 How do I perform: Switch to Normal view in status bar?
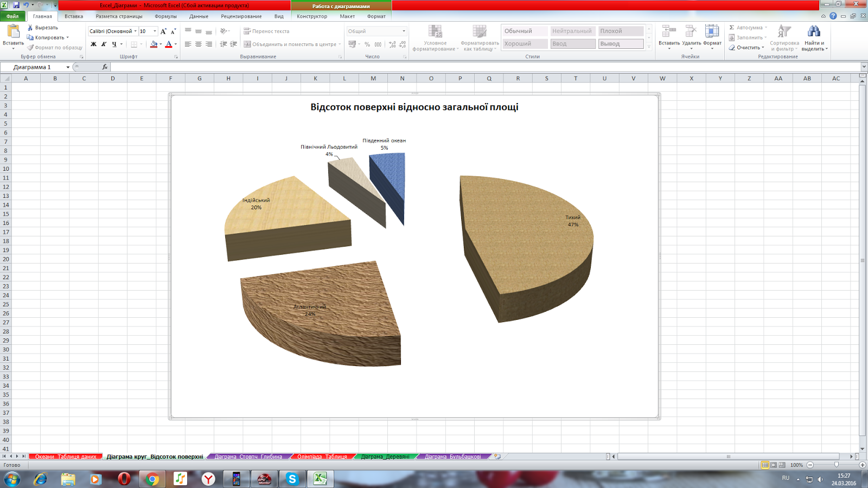765,465
